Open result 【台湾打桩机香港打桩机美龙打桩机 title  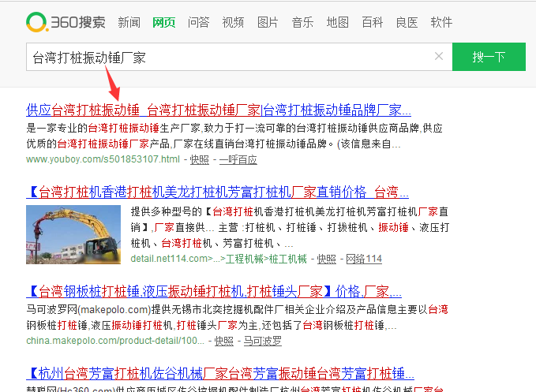(x=217, y=192)
